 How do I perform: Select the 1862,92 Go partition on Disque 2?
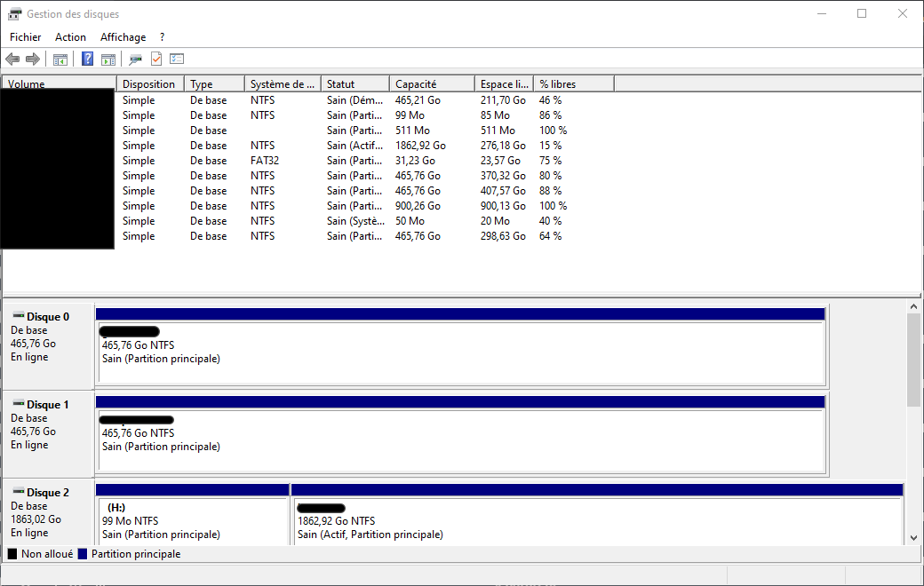click(x=595, y=521)
